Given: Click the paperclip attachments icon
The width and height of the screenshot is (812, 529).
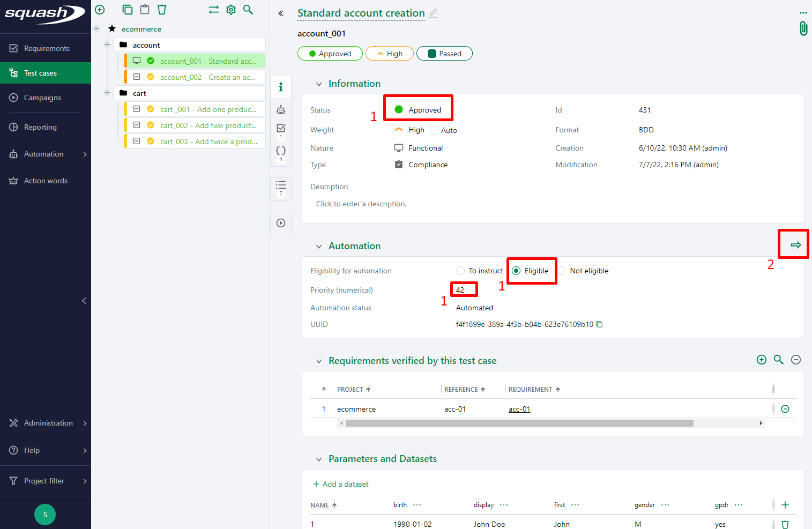Looking at the screenshot, I should (x=803, y=28).
